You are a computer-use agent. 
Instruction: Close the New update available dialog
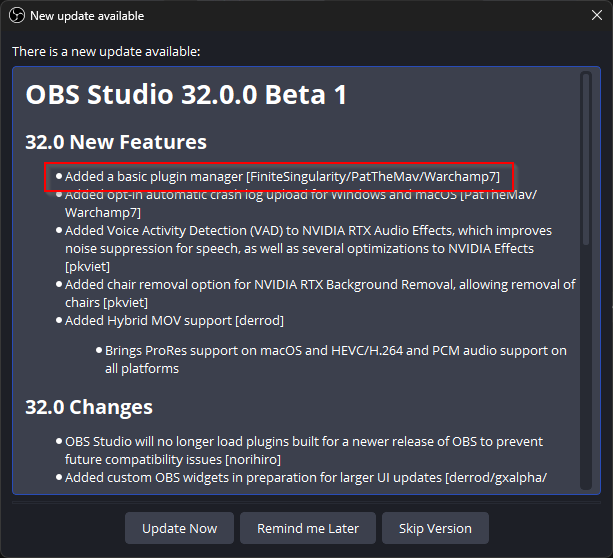tap(597, 15)
